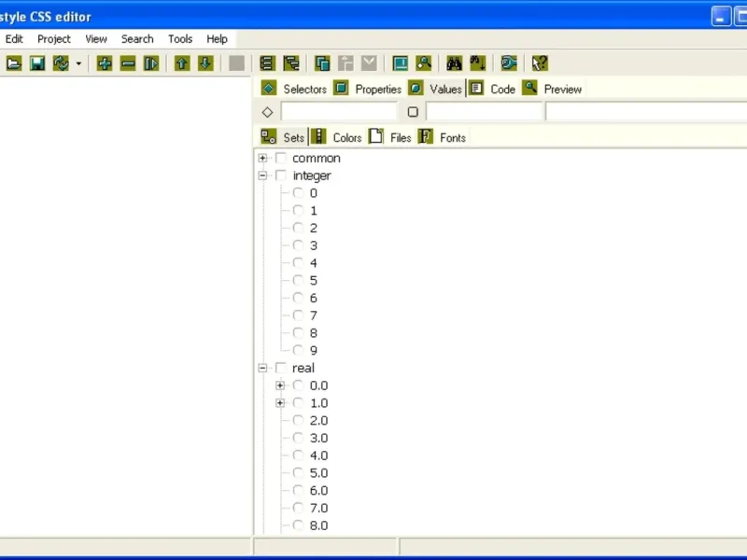This screenshot has width=747, height=560.
Task: Click the Remove minus icon in toolbar
Action: click(x=128, y=63)
